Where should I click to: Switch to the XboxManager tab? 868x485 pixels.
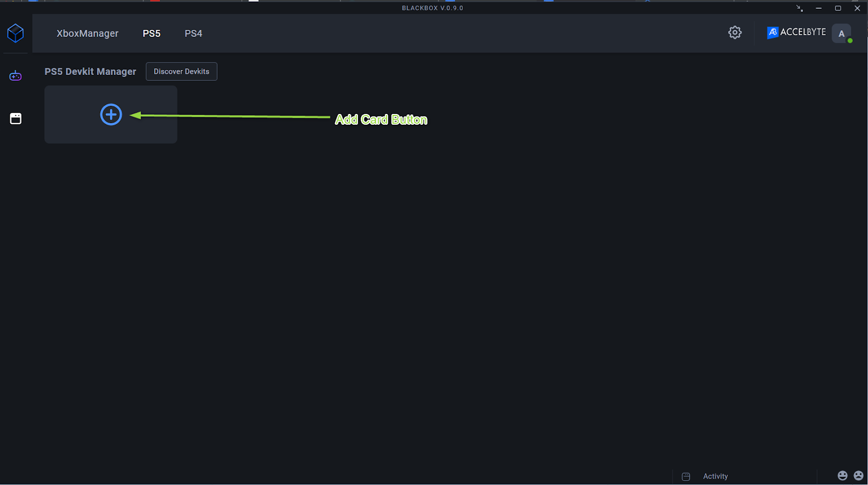pos(87,34)
